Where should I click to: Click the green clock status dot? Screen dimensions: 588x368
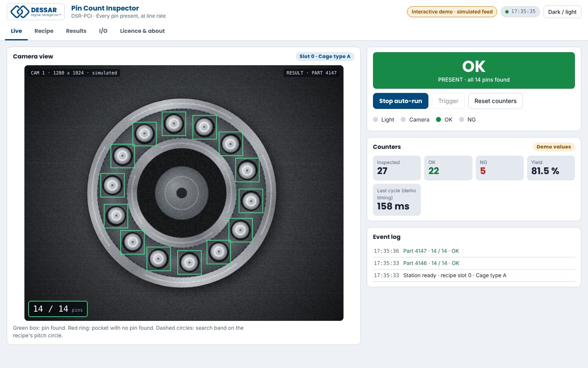coord(507,12)
